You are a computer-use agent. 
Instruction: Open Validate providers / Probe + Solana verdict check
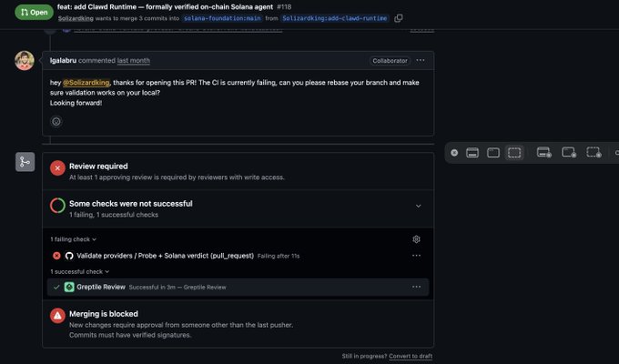coord(165,256)
